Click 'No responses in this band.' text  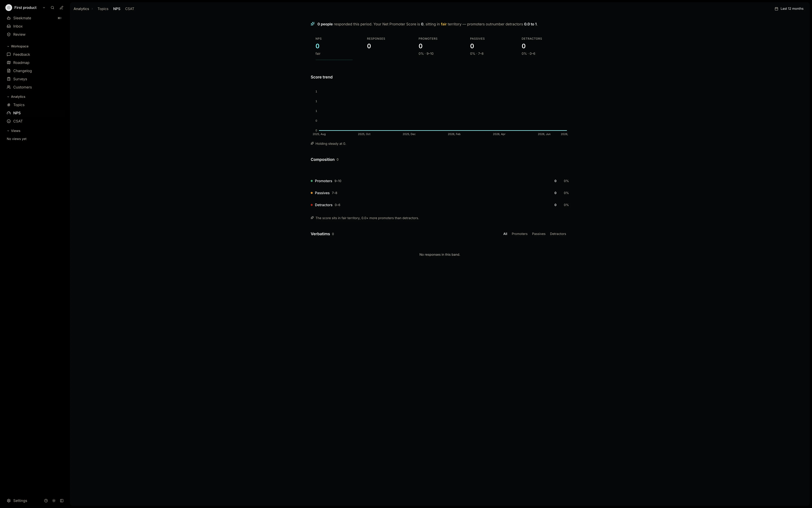tap(440, 255)
